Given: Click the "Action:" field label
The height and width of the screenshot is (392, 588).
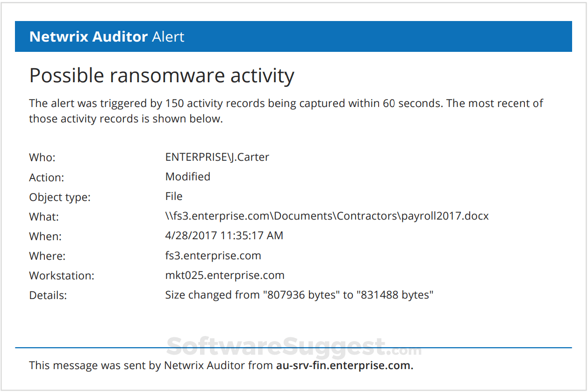Looking at the screenshot, I should click(46, 178).
